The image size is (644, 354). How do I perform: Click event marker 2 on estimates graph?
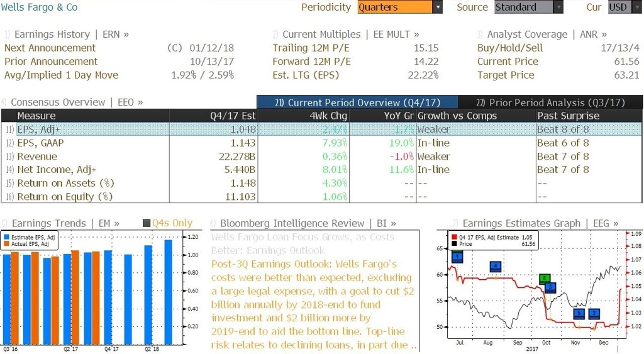click(x=594, y=314)
